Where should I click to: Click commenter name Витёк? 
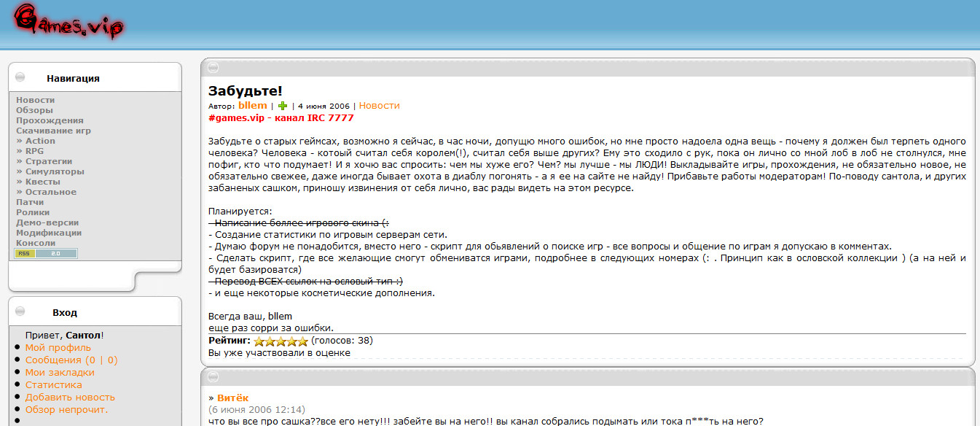(232, 398)
